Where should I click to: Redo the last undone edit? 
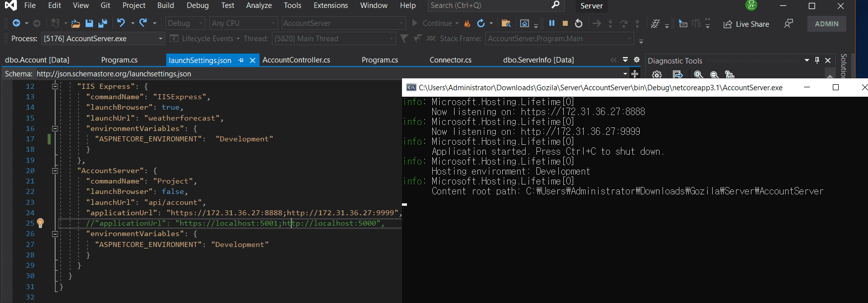[x=143, y=23]
